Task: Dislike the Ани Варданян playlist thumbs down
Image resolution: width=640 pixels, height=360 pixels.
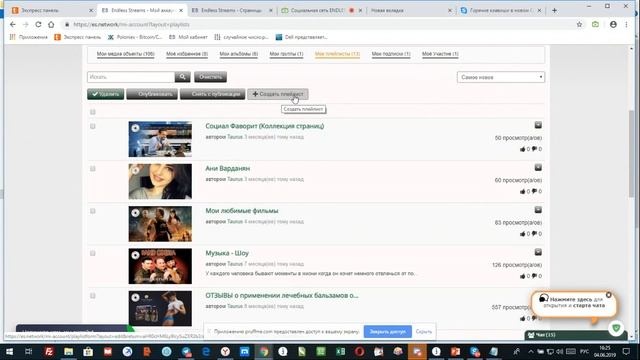Action: coord(534,191)
